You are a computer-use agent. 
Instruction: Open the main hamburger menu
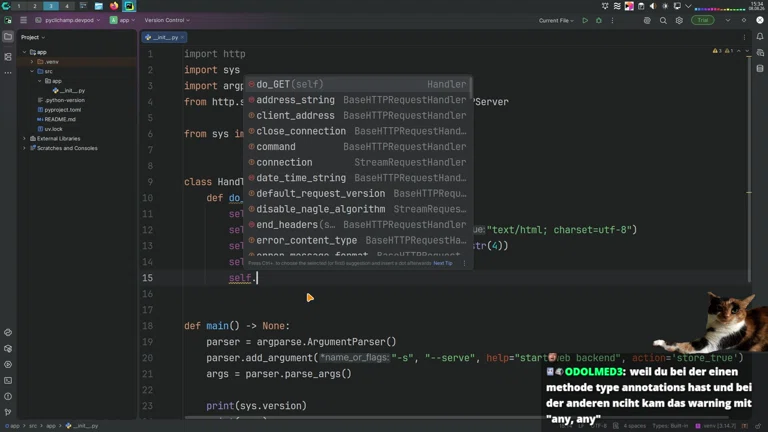(x=23, y=20)
